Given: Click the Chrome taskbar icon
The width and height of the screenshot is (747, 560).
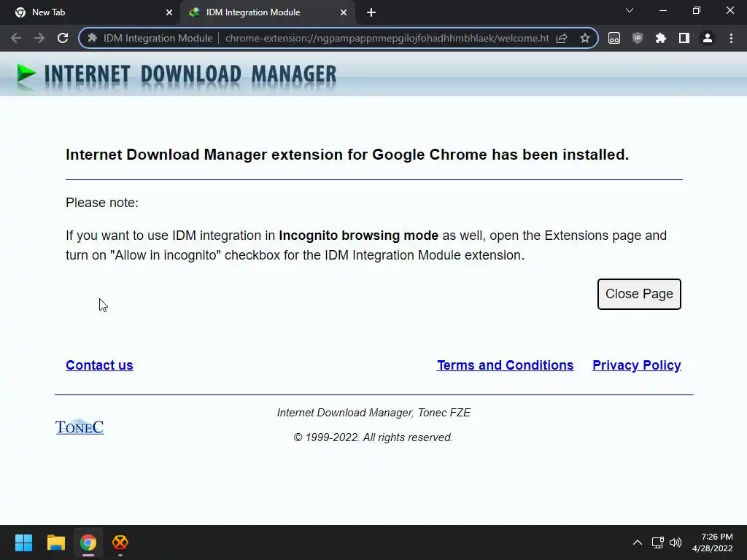Looking at the screenshot, I should tap(88, 542).
